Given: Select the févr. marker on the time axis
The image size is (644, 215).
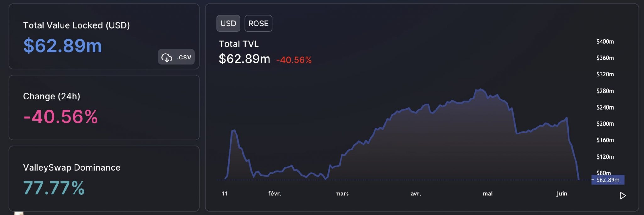Looking at the screenshot, I should pyautogui.click(x=275, y=194).
